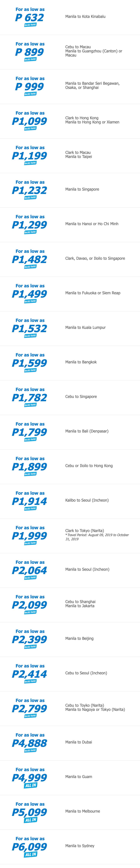Click the BASE FARE badge under P1,799
This screenshot has height=868, width=140.
tap(30, 439)
